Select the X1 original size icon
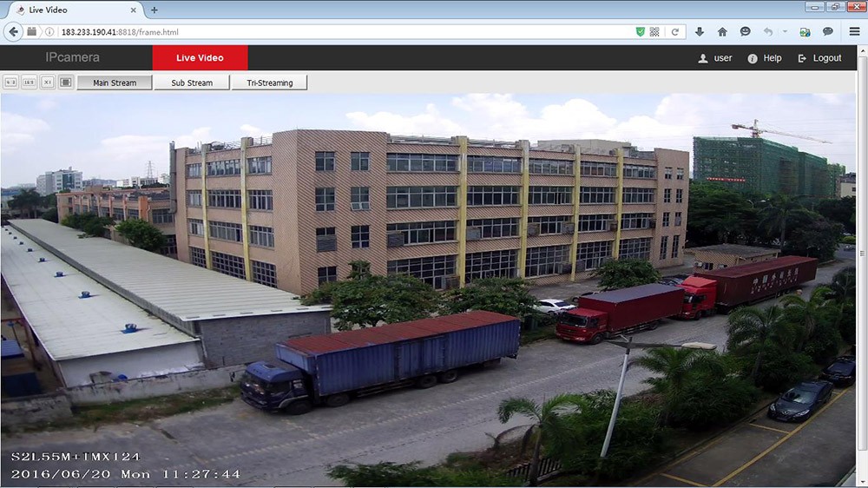Image resolution: width=868 pixels, height=488 pixels. (48, 82)
